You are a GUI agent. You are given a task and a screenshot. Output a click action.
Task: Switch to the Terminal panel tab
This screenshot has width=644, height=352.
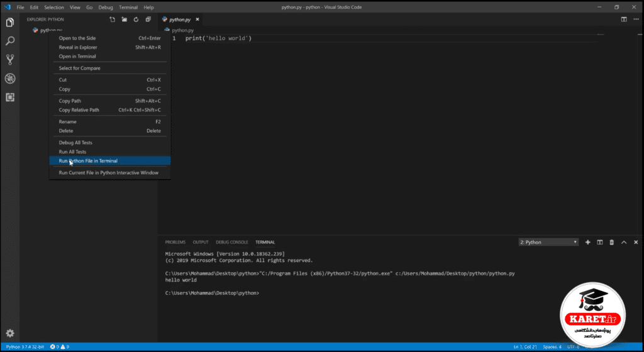click(x=265, y=242)
